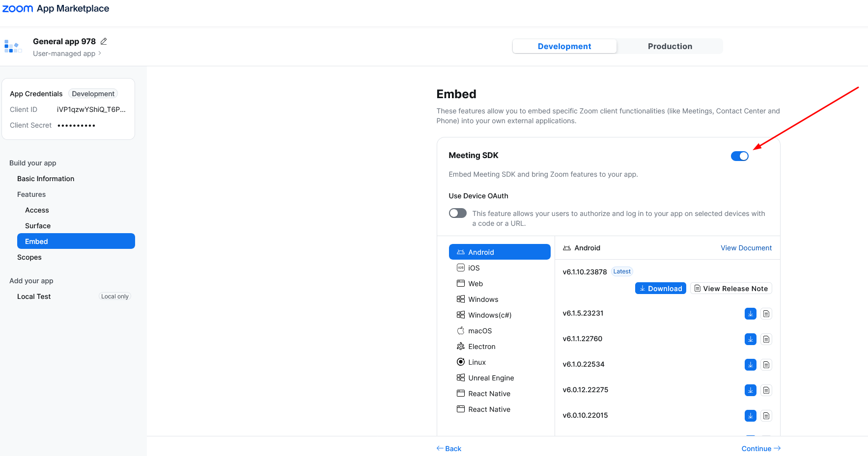Viewport: 868px width, 456px height.
Task: Select the Web platform
Action: 499,283
